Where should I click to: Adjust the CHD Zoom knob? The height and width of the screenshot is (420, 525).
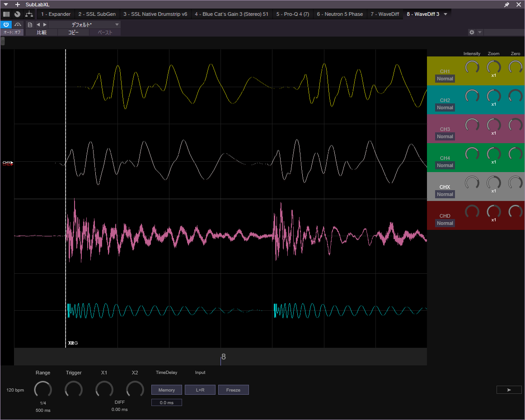[x=493, y=212]
